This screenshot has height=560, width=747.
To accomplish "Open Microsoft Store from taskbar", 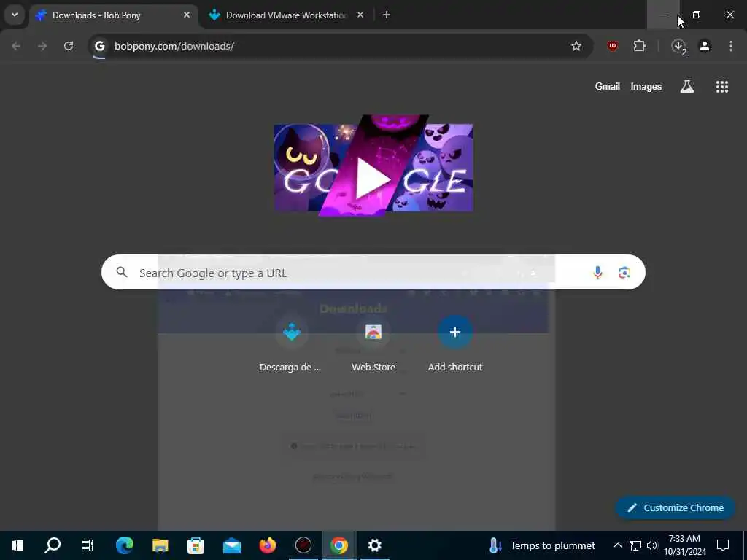I will (196, 545).
